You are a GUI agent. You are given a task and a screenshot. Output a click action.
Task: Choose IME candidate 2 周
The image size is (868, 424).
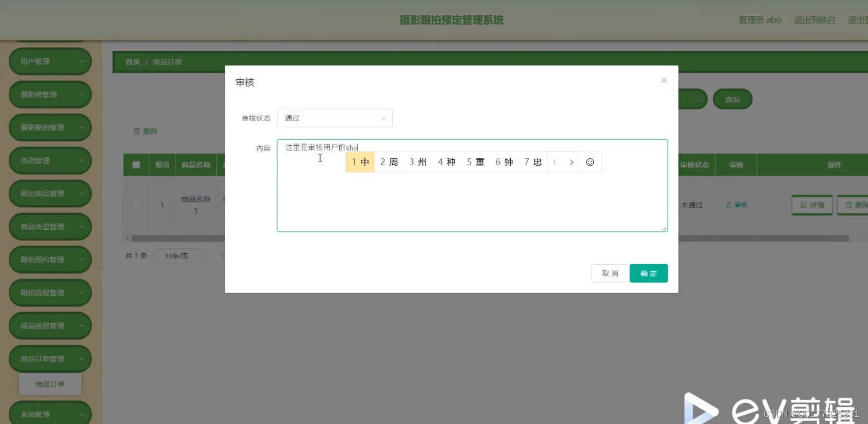(x=389, y=162)
